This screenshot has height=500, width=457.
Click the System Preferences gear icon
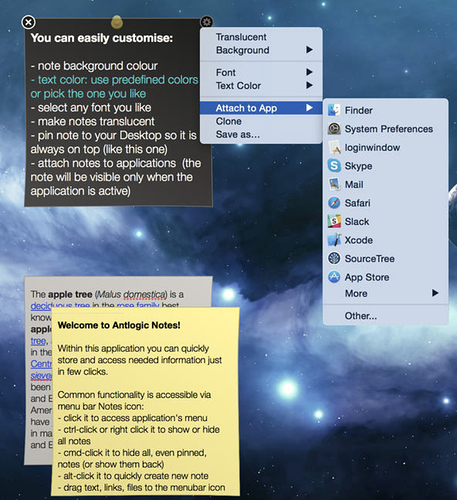point(334,129)
